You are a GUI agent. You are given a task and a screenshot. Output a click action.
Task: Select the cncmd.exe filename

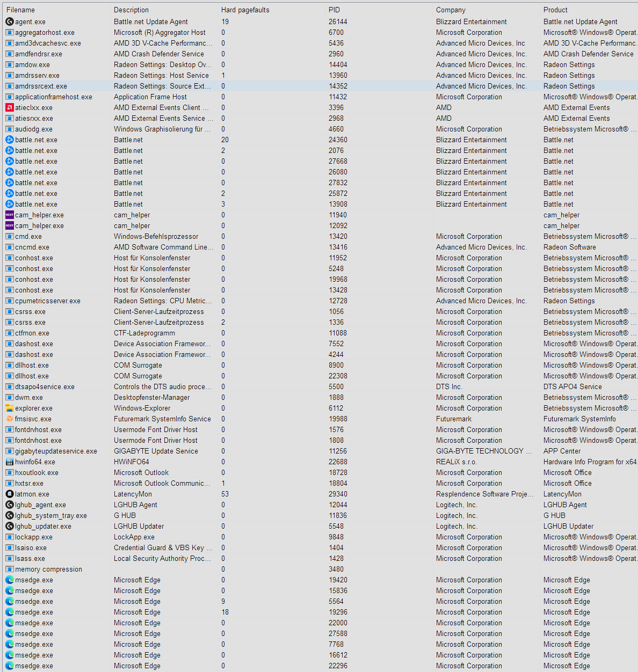pyautogui.click(x=32, y=247)
